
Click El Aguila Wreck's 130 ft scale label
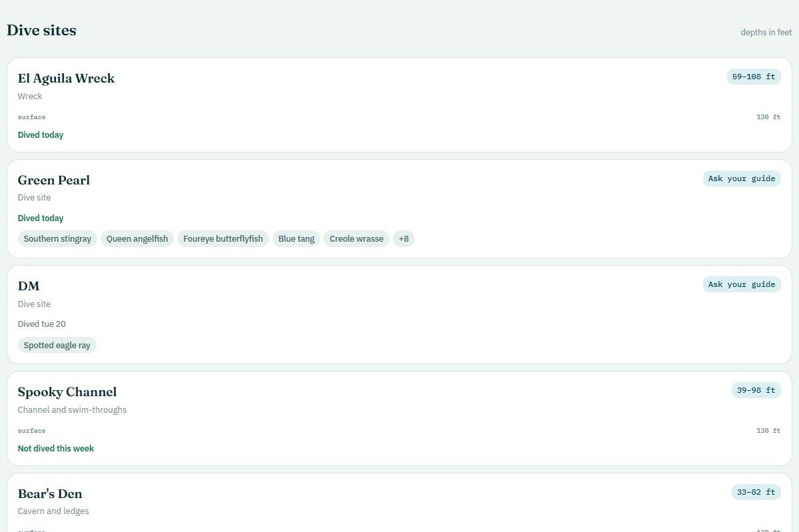pyautogui.click(x=768, y=117)
